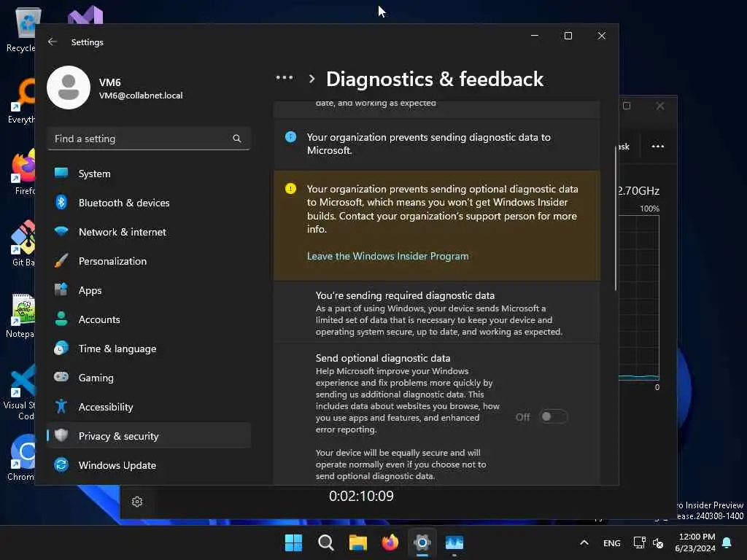Open the three-dots menu in background window

pos(658,146)
